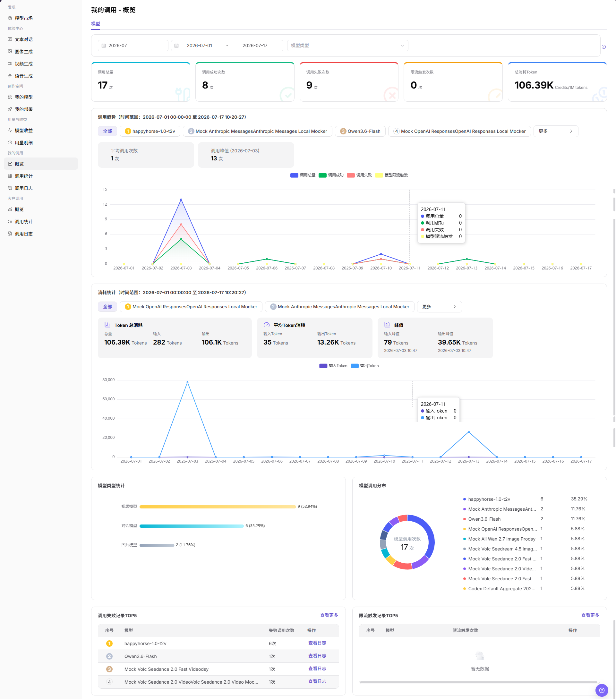Open 查看更多 for 限流触发记录TOP5

590,615
